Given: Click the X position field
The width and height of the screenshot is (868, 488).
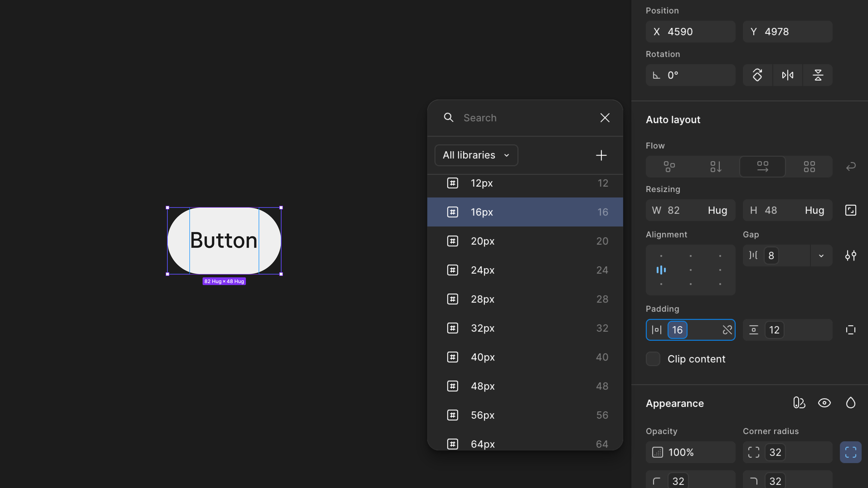Looking at the screenshot, I should [x=690, y=32].
